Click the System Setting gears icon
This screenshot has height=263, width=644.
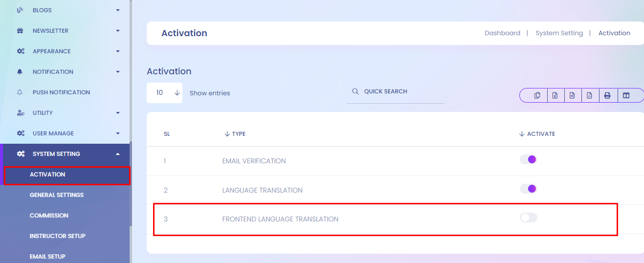pyautogui.click(x=21, y=154)
